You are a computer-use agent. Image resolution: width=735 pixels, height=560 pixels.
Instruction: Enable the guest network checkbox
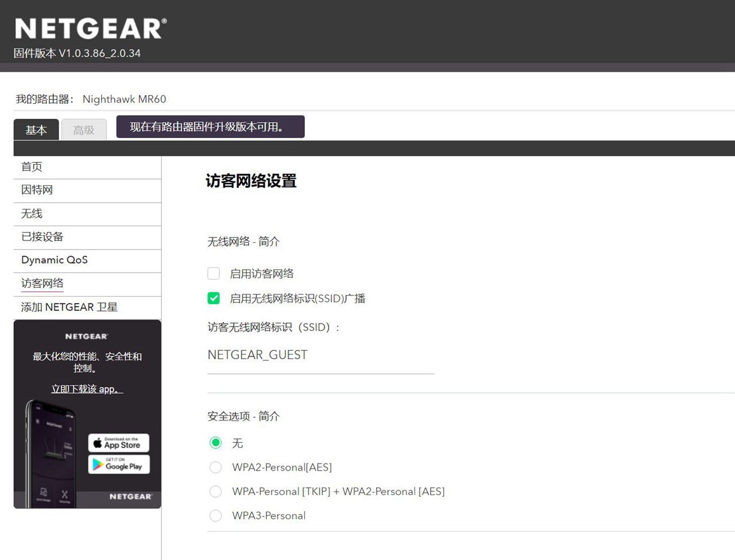[214, 273]
